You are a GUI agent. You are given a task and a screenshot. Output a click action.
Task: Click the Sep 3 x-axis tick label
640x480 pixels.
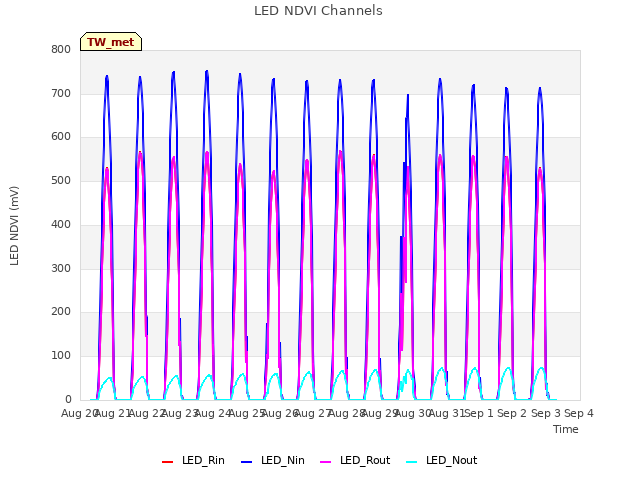[x=546, y=413]
